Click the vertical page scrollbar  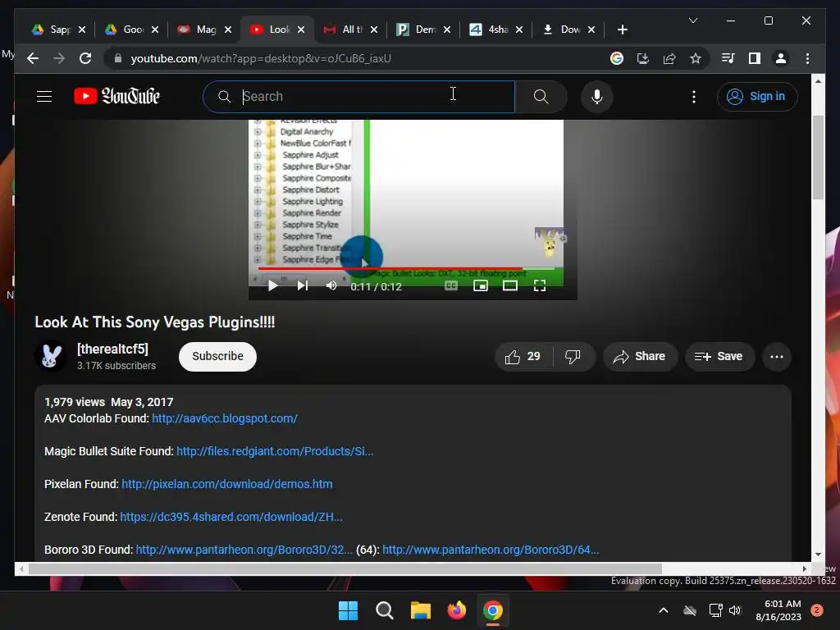coord(818,157)
